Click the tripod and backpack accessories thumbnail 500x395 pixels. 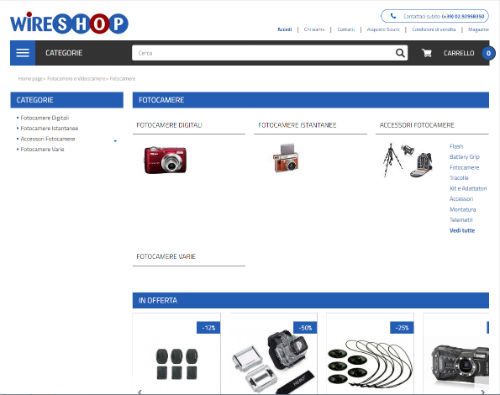tap(407, 160)
